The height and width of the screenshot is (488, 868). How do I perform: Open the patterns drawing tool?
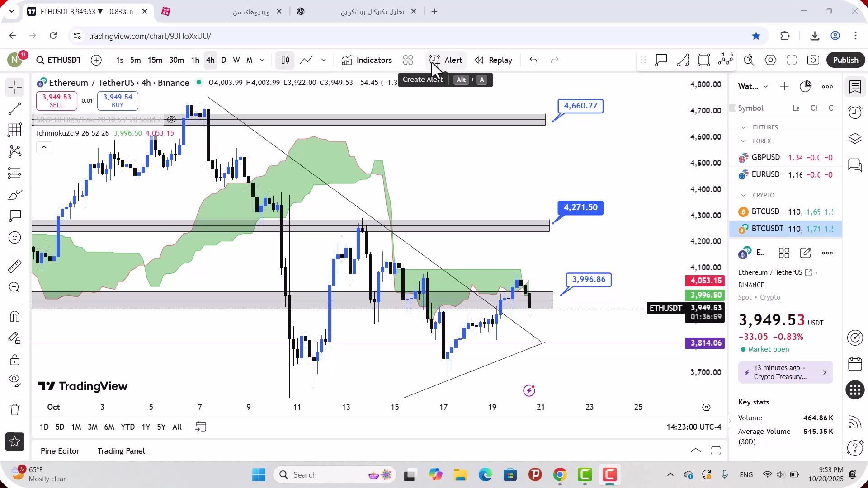point(15,151)
